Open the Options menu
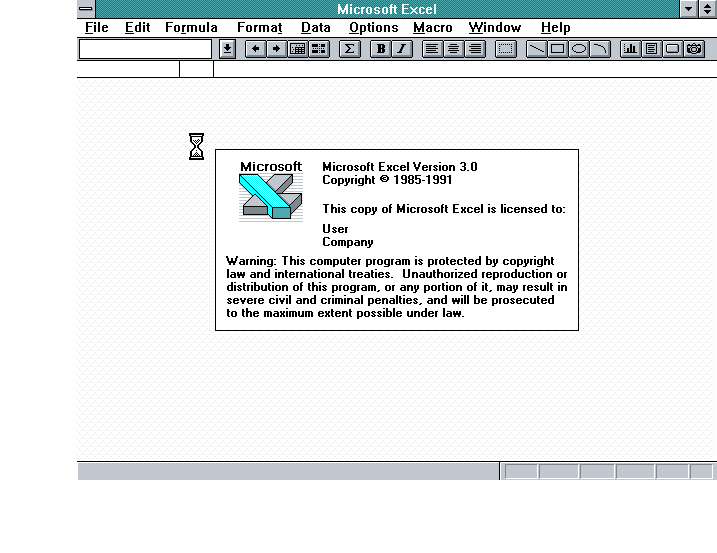Screen dimensions: 717x553 (x=374, y=27)
